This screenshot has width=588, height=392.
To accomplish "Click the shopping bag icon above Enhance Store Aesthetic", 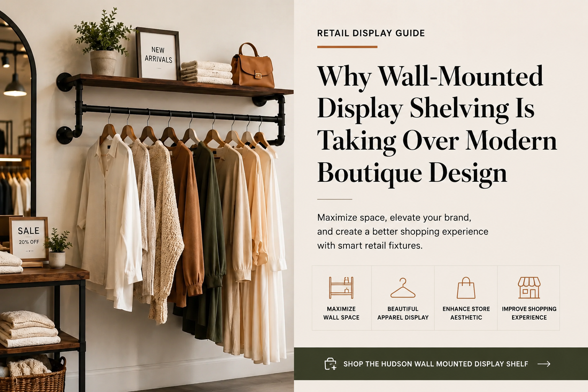I will coord(466,288).
